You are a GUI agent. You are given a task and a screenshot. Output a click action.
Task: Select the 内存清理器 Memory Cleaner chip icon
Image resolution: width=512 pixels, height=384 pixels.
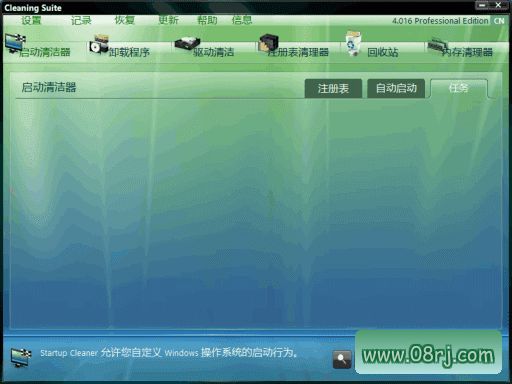[438, 46]
